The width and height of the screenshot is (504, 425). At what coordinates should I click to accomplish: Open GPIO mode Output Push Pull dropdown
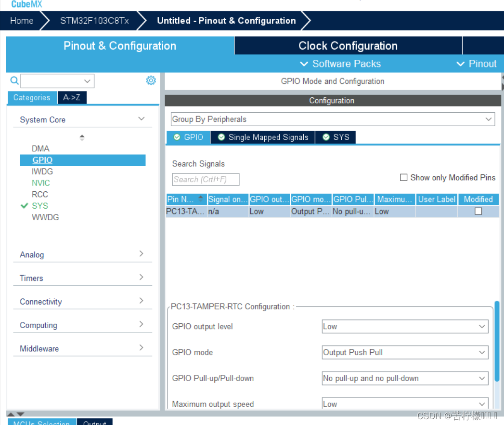click(x=405, y=352)
